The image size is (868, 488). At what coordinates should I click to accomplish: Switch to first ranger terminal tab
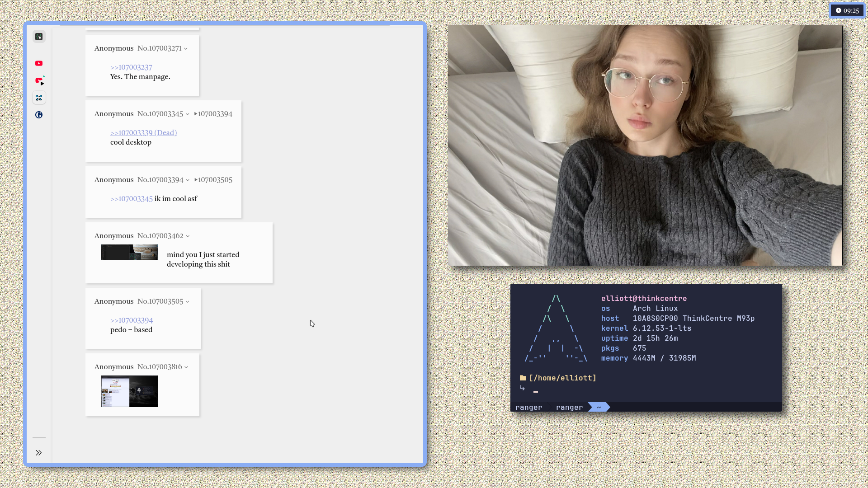click(x=528, y=407)
